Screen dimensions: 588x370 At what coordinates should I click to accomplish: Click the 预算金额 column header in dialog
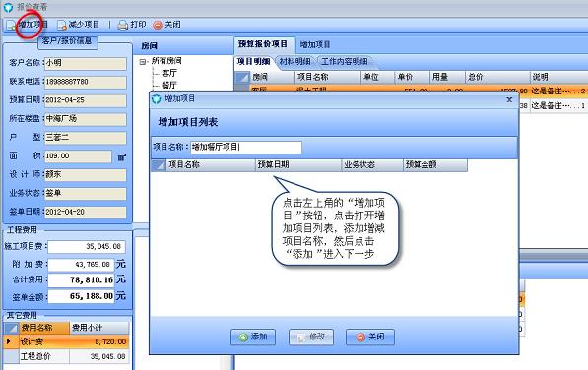pyautogui.click(x=435, y=164)
